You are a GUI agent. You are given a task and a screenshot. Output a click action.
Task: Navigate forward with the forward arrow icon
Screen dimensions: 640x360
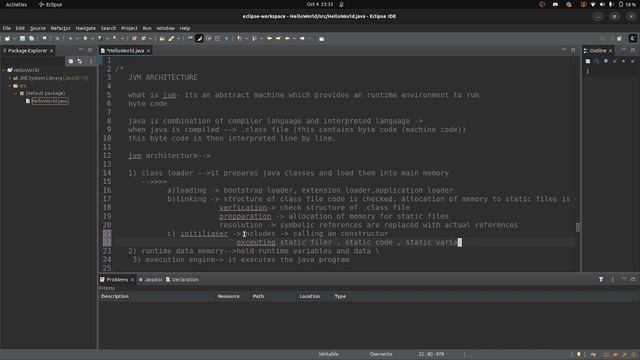302,38
